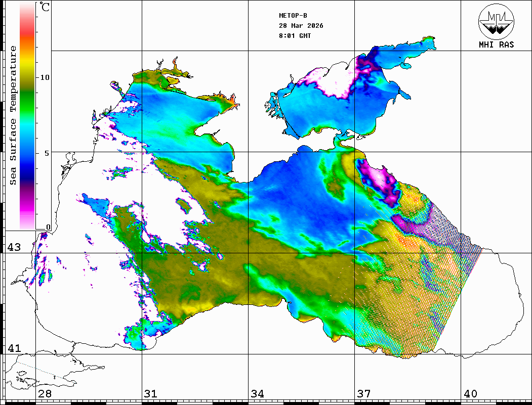Click the longitude 31 axis label

coord(151,394)
